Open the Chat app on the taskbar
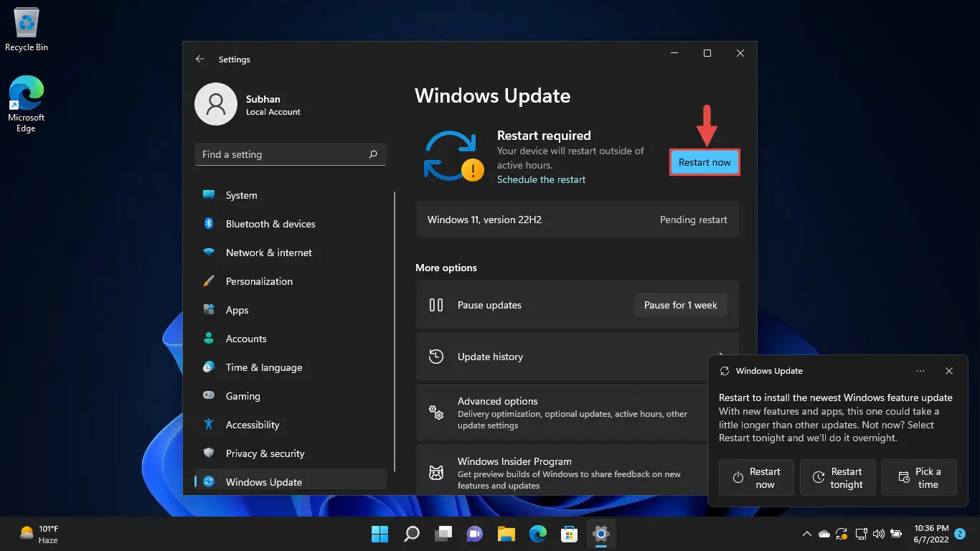980x551 pixels. (475, 534)
